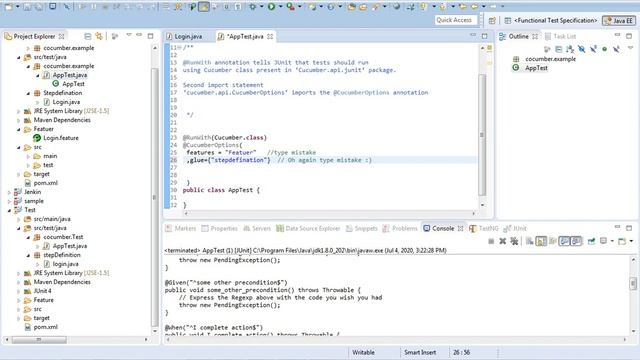Toggle Hide Non-Public Members green dot in Outline
Viewport: 640px width, 360px height.
coord(604,49)
